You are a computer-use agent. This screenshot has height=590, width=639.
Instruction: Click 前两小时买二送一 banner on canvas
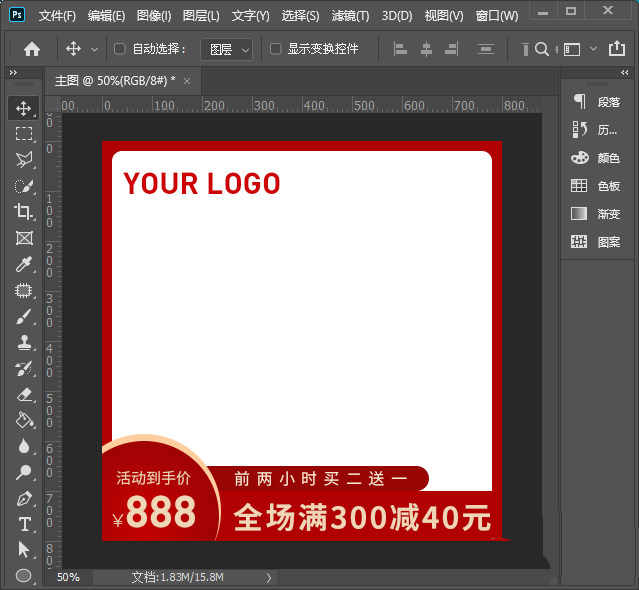(320, 478)
